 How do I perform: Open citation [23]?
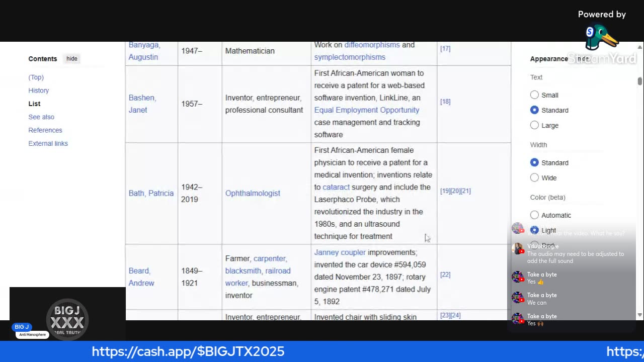(445, 316)
